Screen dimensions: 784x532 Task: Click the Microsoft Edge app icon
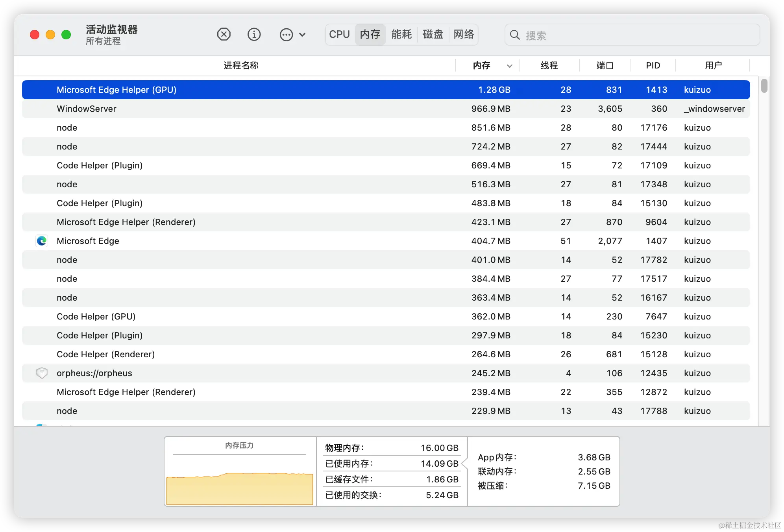(42, 241)
